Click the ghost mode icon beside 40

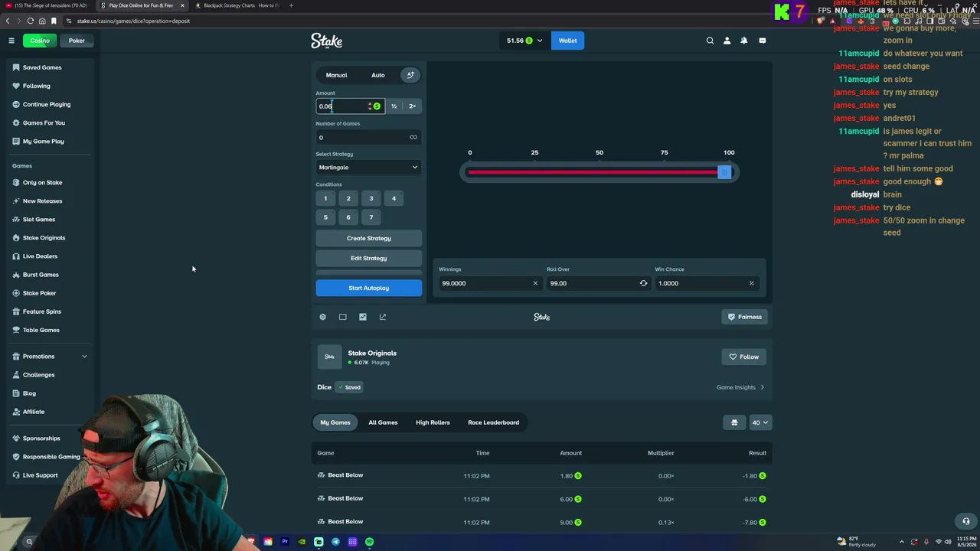(734, 422)
